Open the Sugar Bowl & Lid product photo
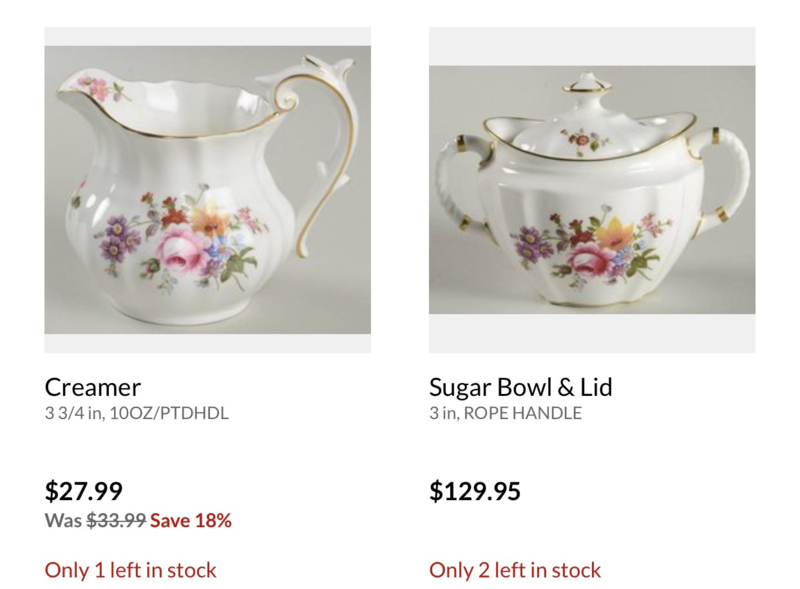Viewport: 800px width, 589px height. [592, 190]
